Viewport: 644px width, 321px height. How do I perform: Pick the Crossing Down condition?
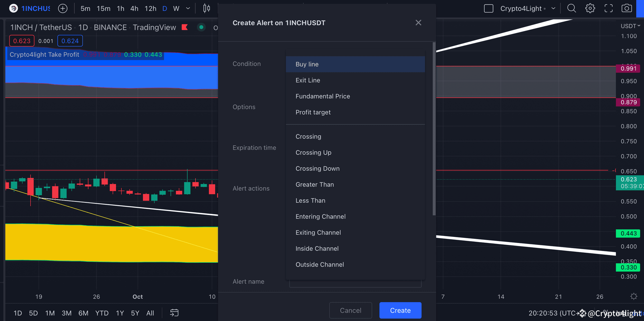pyautogui.click(x=355, y=169)
